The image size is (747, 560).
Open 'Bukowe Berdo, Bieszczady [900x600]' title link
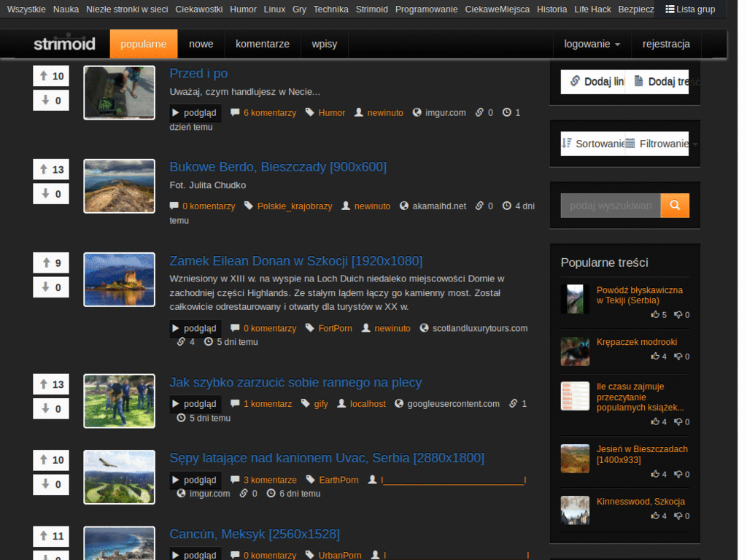[x=278, y=167]
